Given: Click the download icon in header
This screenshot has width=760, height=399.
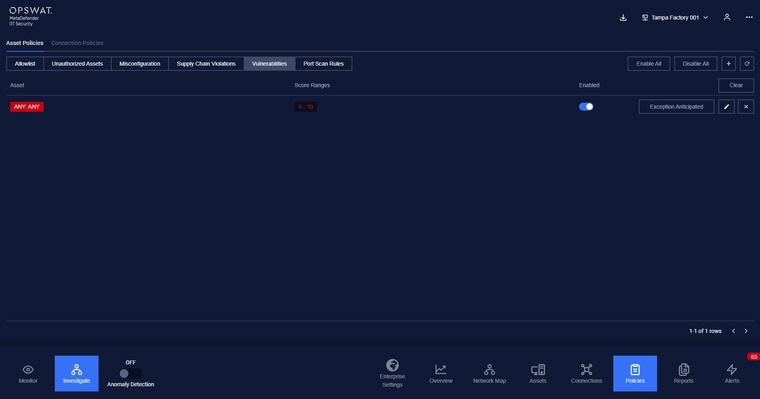Looking at the screenshot, I should [623, 18].
